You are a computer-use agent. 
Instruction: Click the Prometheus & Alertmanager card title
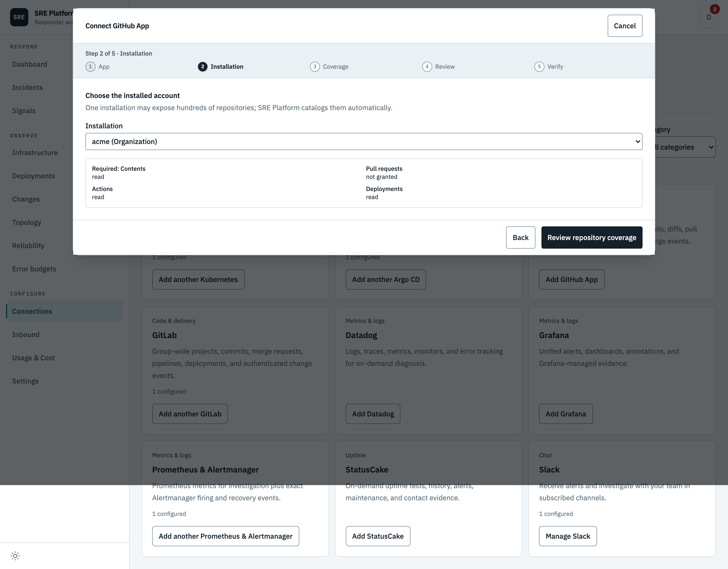[205, 470]
